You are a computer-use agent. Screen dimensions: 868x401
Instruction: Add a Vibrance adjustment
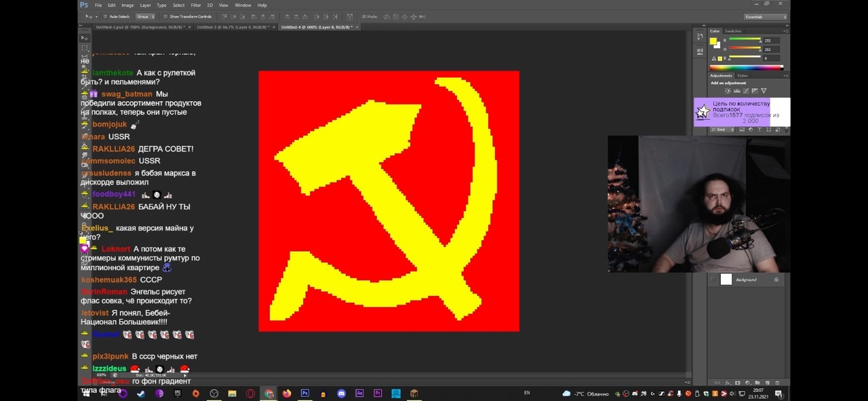point(764,91)
